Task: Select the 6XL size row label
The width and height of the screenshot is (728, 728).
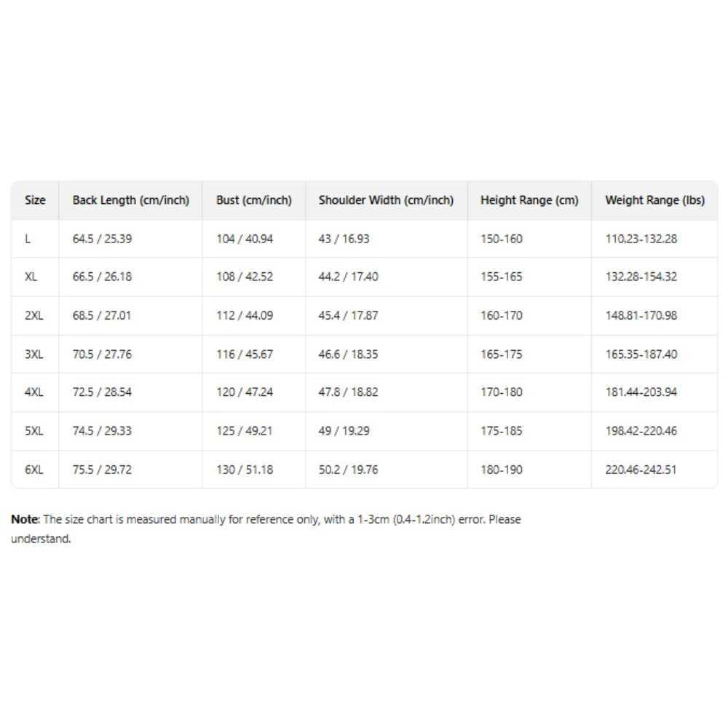Action: click(33, 470)
